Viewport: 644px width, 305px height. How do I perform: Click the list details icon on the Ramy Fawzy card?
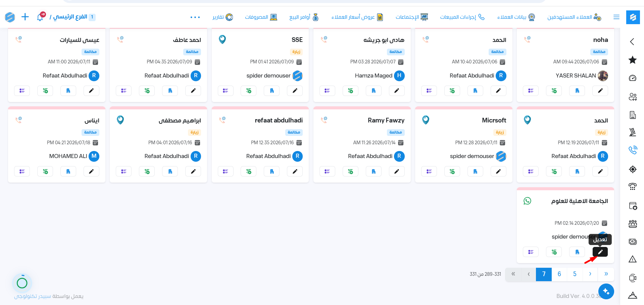(327, 171)
